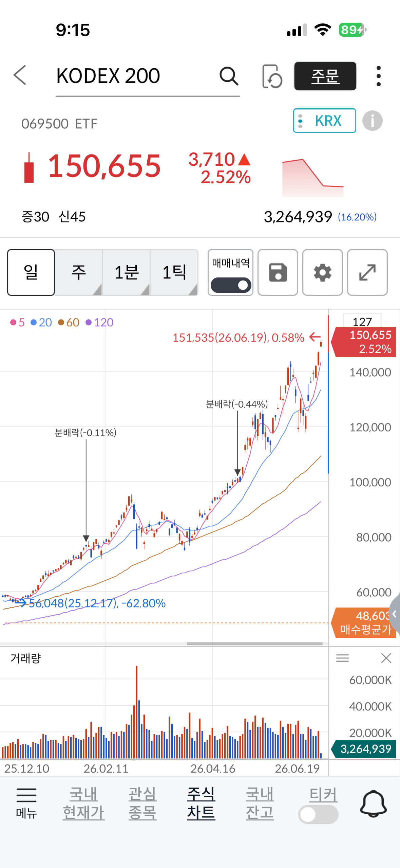Open the KRX exchange selector
The height and width of the screenshot is (868, 400).
[324, 121]
